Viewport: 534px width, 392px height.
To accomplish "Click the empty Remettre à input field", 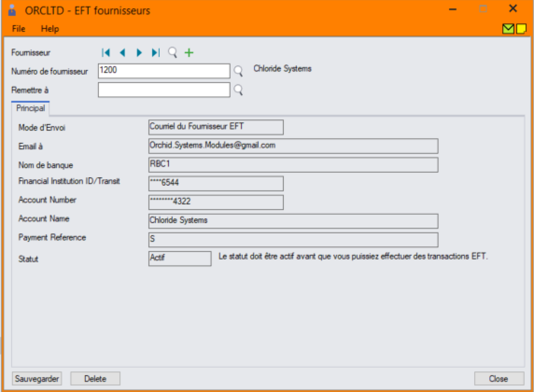I will point(164,90).
